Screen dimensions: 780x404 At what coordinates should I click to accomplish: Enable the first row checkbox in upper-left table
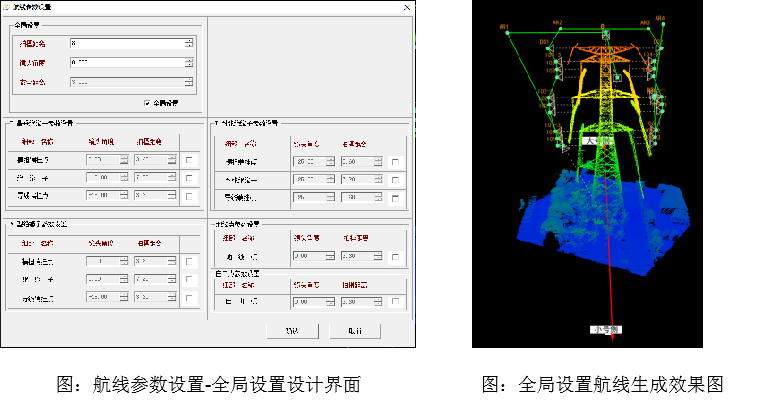tap(190, 160)
